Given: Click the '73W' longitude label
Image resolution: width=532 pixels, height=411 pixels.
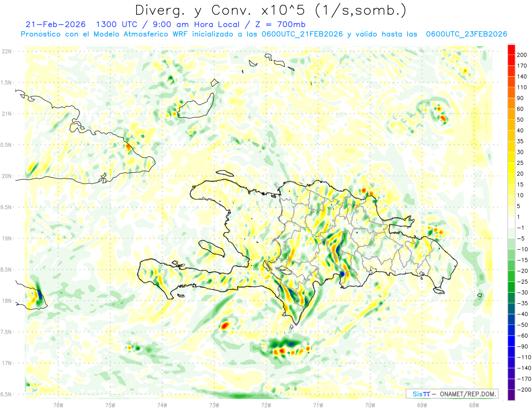Looking at the screenshot, I should tap(214, 405).
